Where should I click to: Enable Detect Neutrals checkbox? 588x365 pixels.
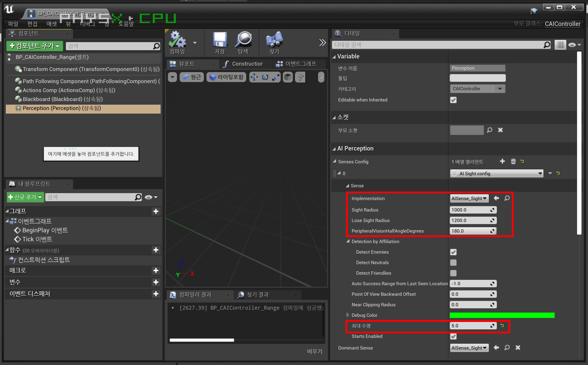453,262
